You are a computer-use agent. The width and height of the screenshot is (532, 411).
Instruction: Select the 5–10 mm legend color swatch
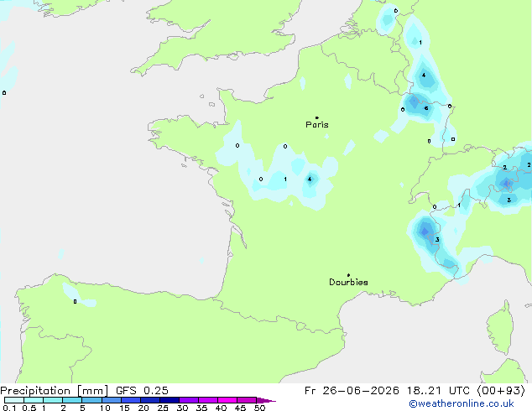(x=91, y=400)
